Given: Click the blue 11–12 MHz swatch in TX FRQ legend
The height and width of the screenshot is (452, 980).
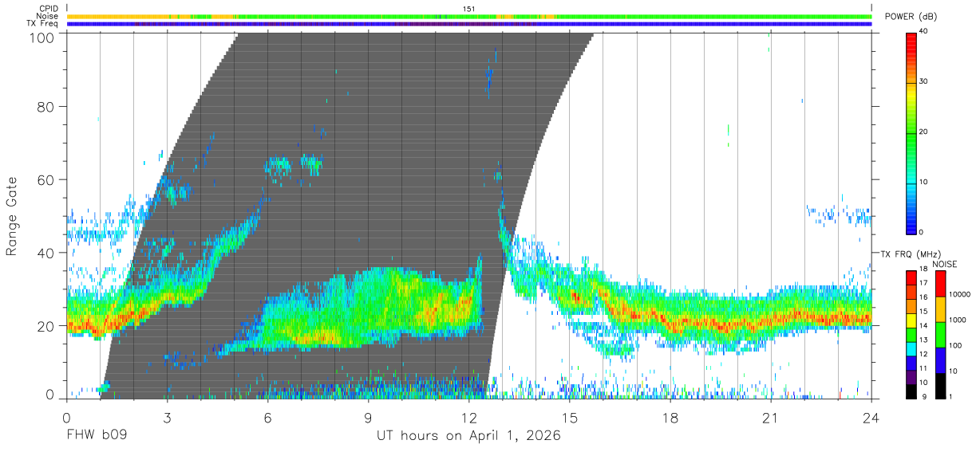Looking at the screenshot, I should [x=911, y=364].
